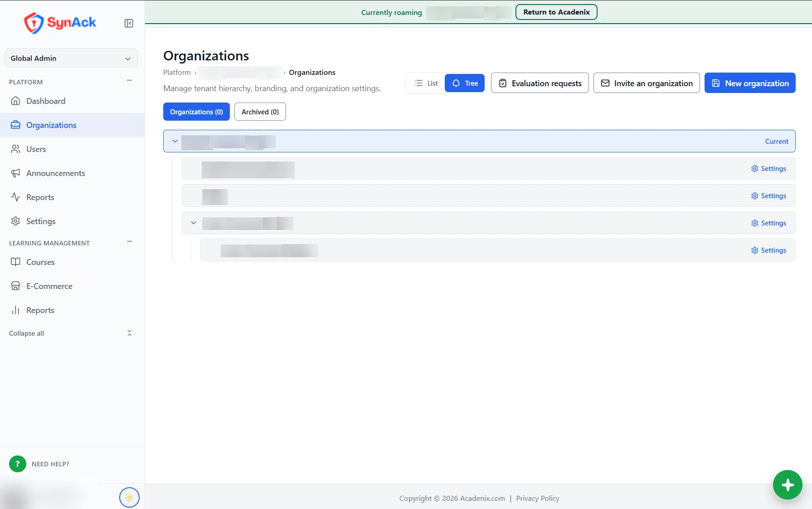Click the Organizations page heading
812x509 pixels.
[206, 55]
